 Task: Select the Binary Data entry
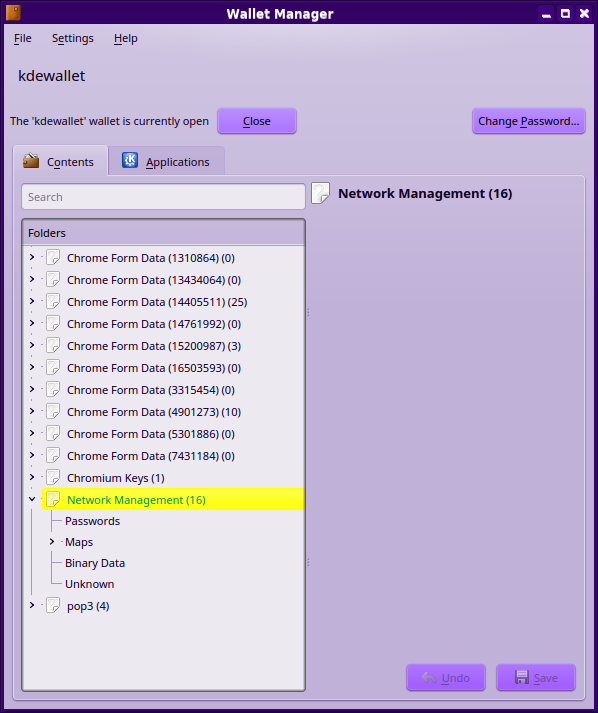(95, 563)
